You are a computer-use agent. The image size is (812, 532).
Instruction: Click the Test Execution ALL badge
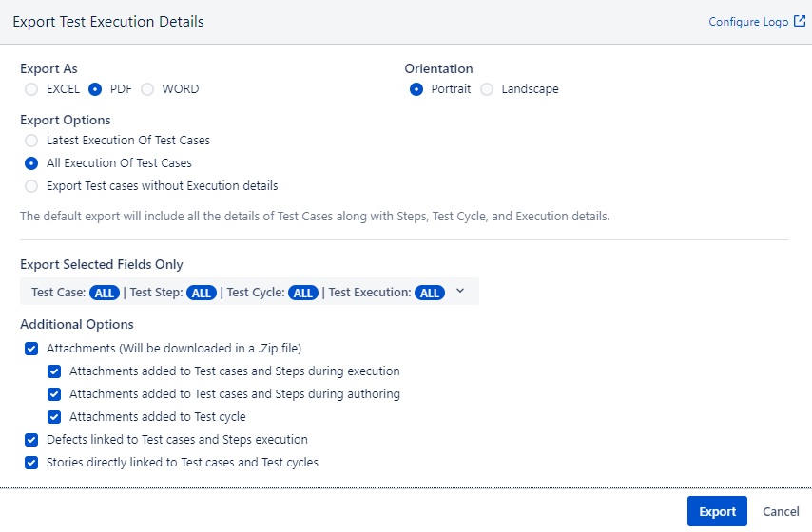click(x=430, y=293)
